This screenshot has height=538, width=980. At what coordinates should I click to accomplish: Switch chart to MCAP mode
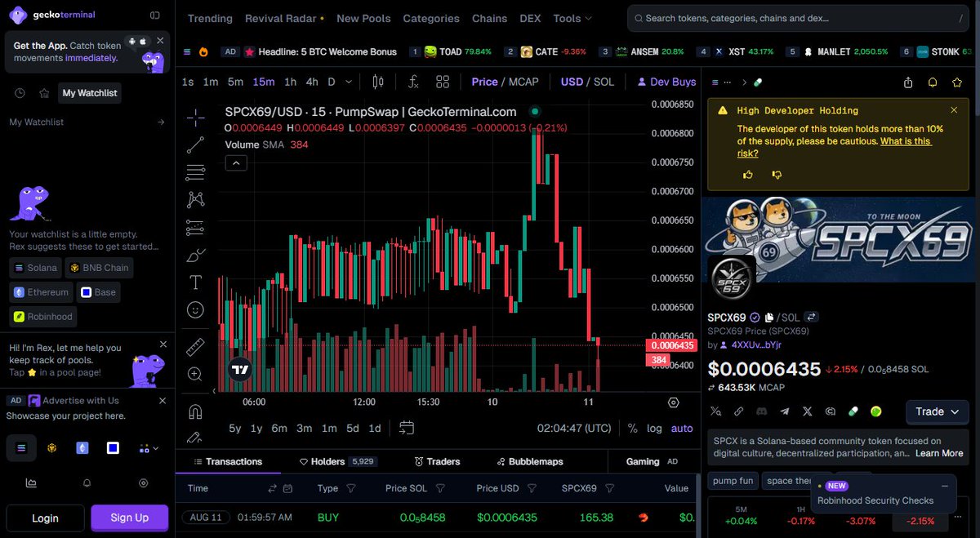click(x=523, y=82)
